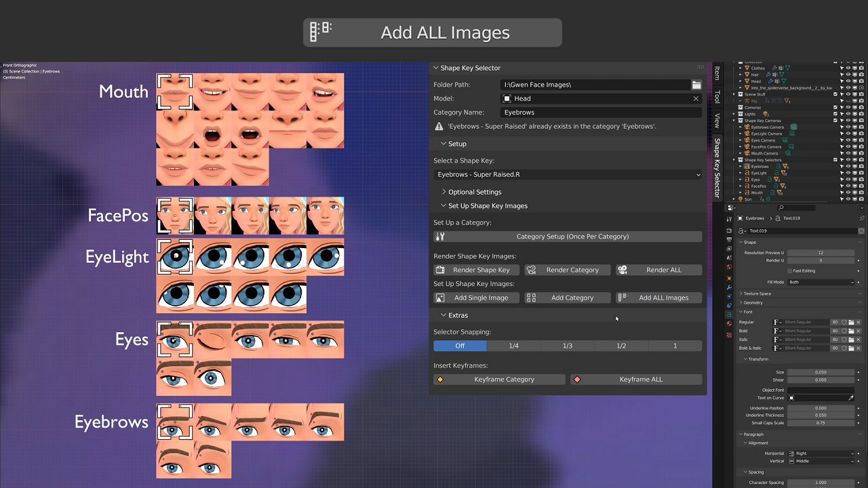Open font file for Regular font
Screen dimensions: 868x488
click(x=851, y=322)
